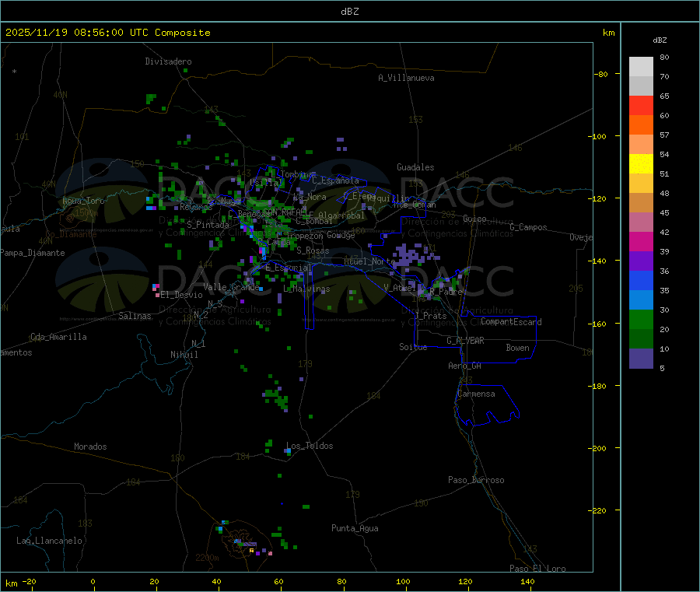Screen dimensions: 700x592
Task: Click the light blue 35 dBZ swatch
Action: 641,300
